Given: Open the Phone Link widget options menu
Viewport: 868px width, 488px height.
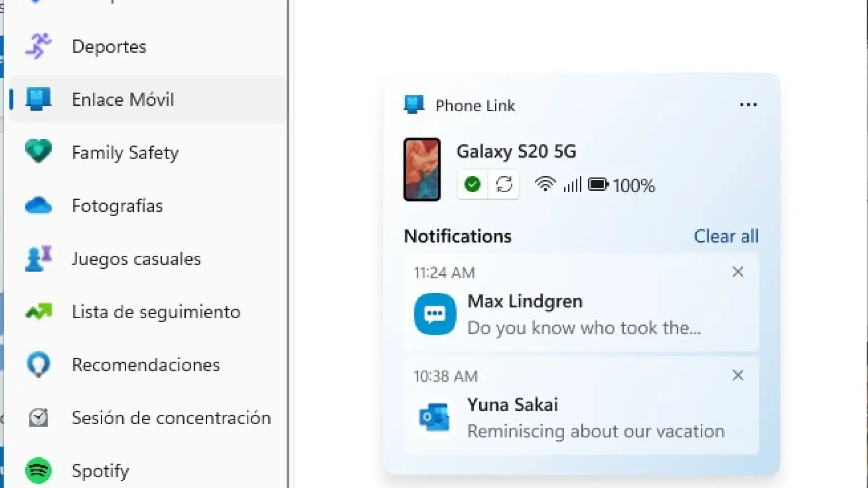Looking at the screenshot, I should [749, 104].
